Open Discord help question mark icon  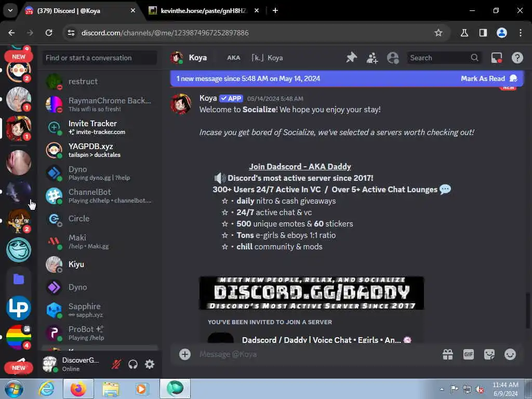click(517, 58)
